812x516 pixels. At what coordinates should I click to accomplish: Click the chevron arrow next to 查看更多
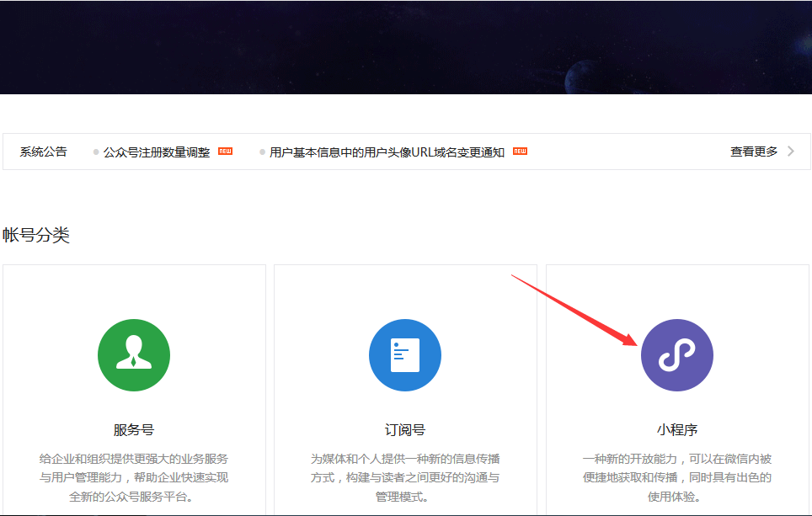pos(791,152)
